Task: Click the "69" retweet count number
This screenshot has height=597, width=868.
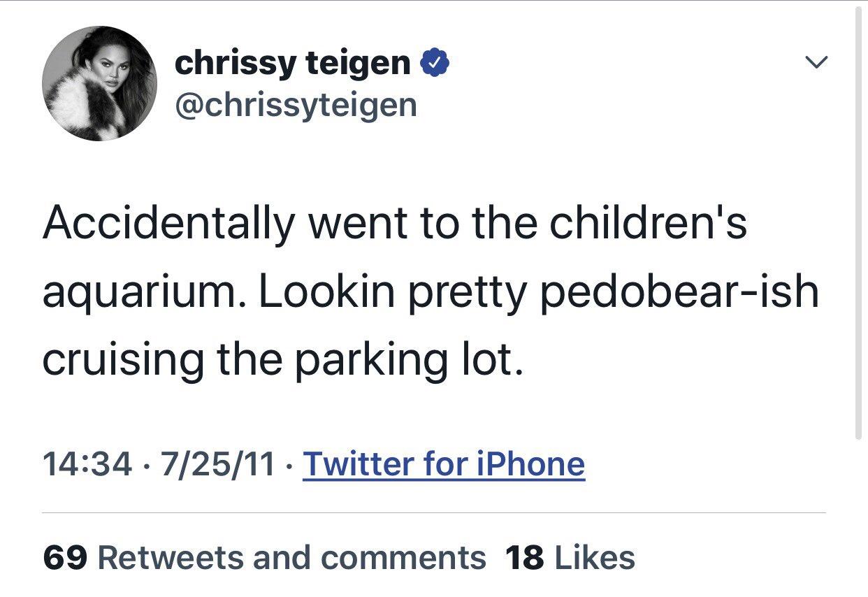Action: 64,558
